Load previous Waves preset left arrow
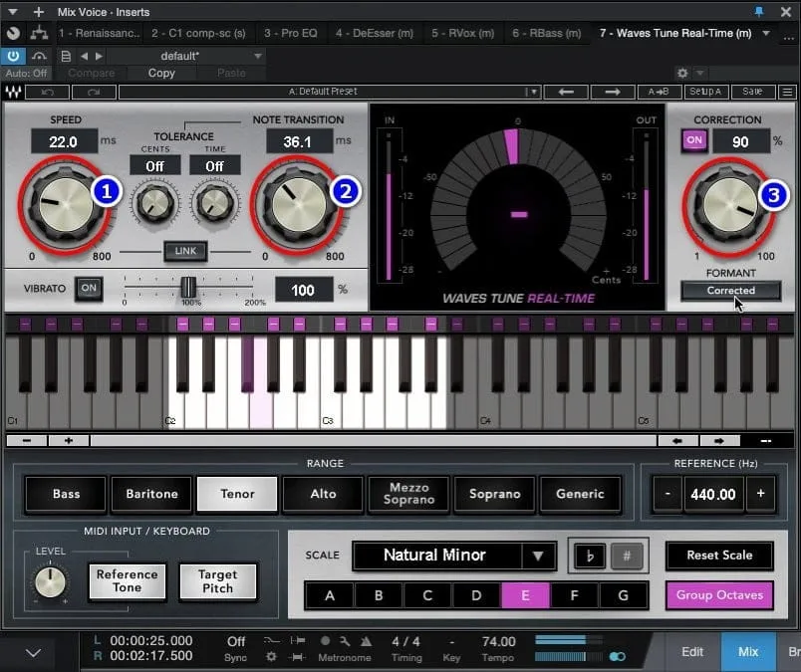Screen dimensions: 801x672 566,92
